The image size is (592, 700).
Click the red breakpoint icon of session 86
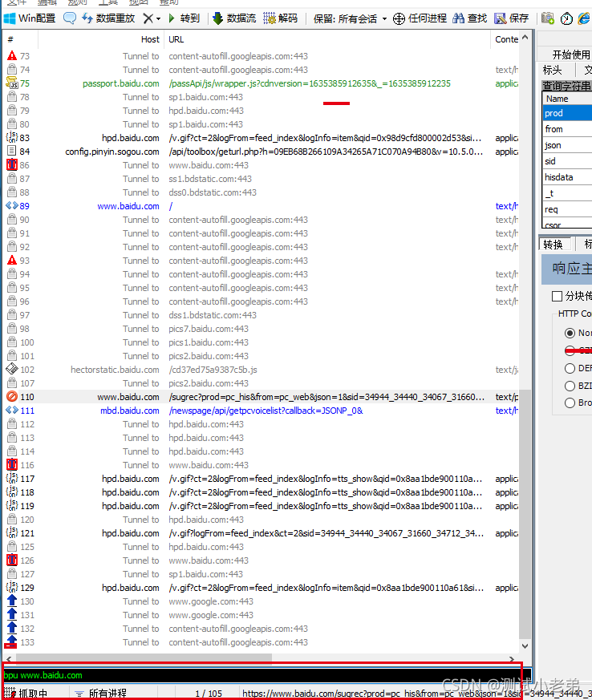click(11, 164)
